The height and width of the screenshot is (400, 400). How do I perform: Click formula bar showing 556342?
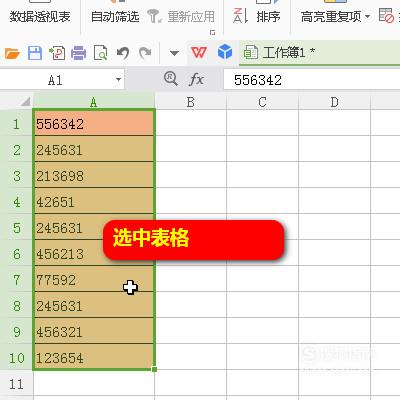tap(312, 80)
